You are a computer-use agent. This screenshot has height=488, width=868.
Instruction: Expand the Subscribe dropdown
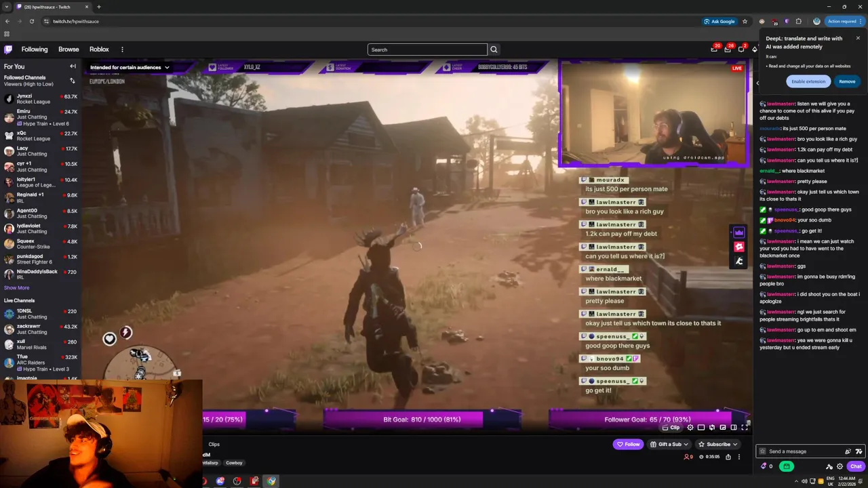tap(718, 444)
